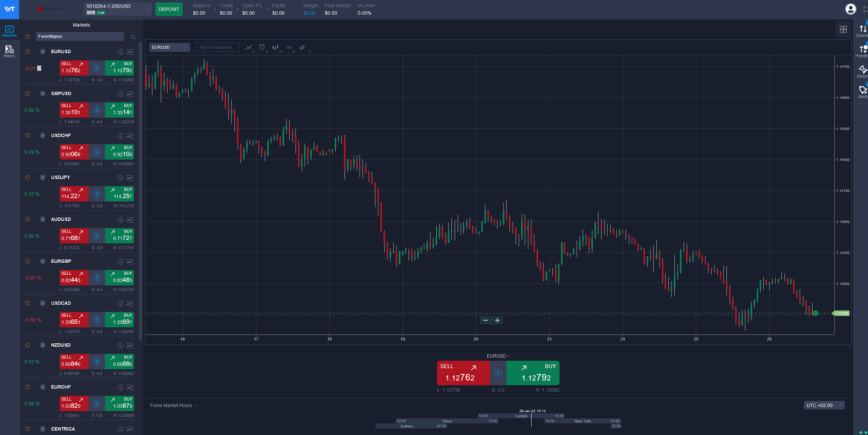
Task: Click the search icon in Markets panel
Action: (133, 37)
